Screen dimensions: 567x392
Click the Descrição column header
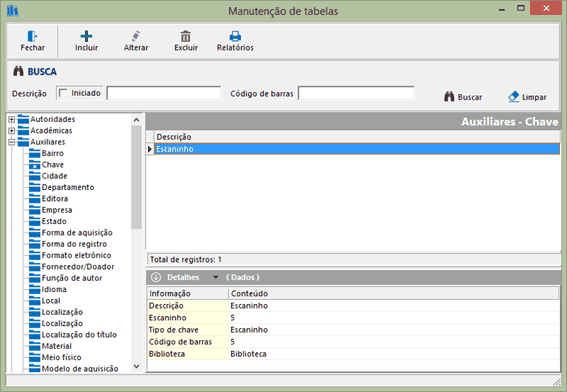(x=357, y=137)
